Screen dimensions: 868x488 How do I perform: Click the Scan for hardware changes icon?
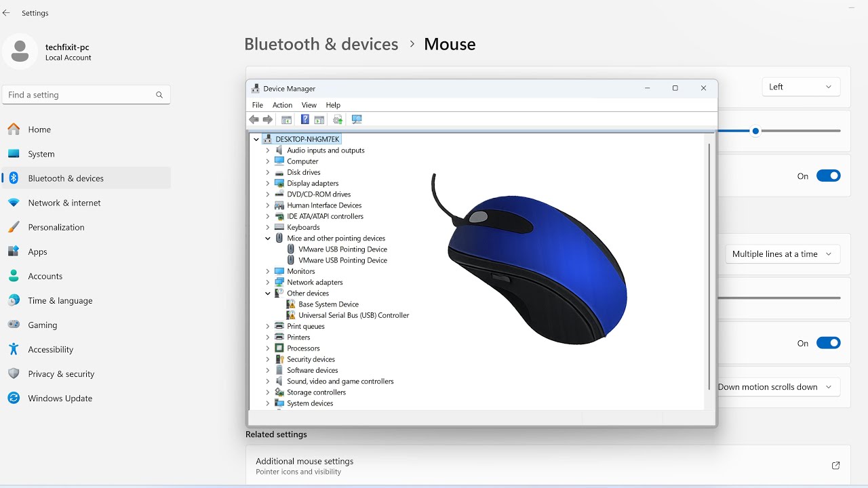click(x=357, y=119)
